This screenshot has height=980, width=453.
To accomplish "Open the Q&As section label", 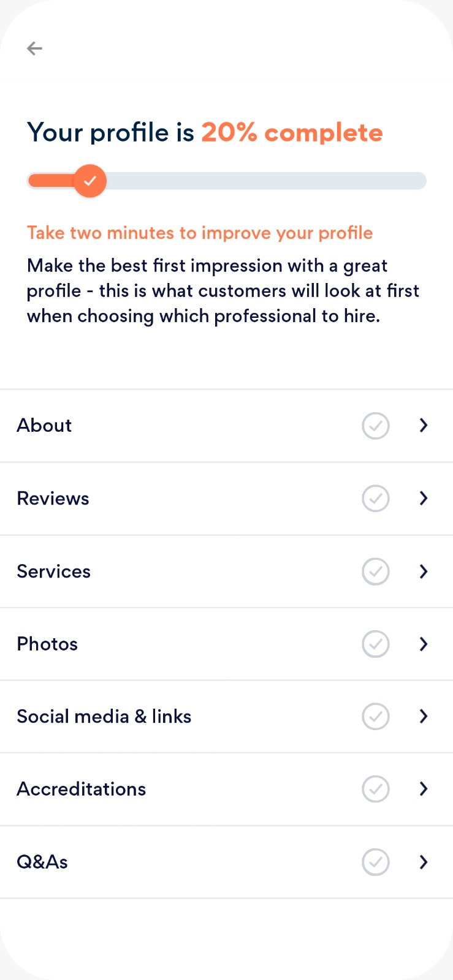I will point(42,862).
